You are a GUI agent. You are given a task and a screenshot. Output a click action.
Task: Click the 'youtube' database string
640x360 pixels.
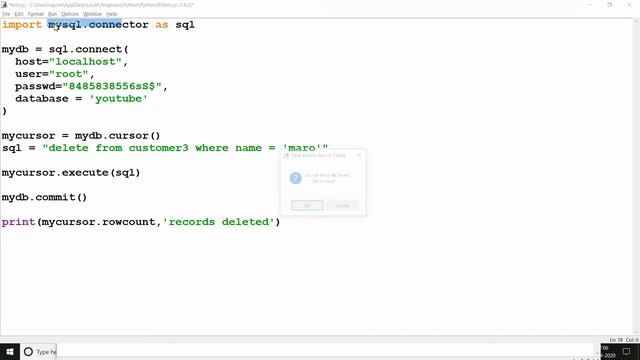point(118,99)
